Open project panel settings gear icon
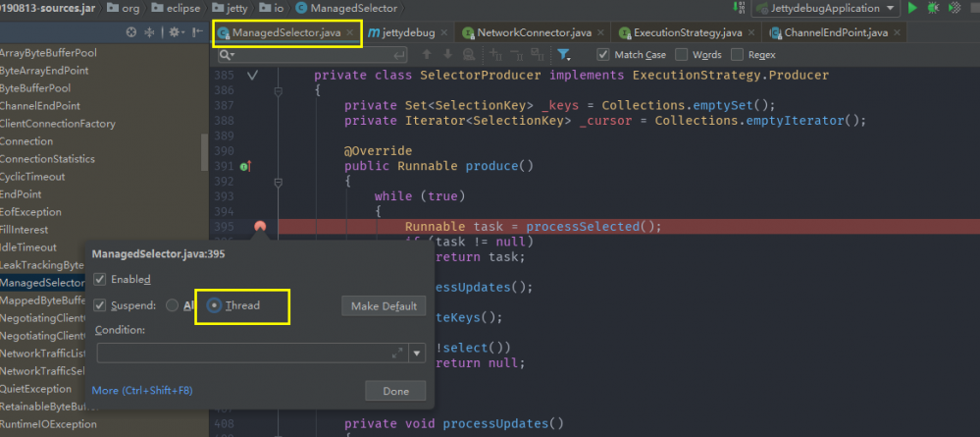 click(175, 32)
